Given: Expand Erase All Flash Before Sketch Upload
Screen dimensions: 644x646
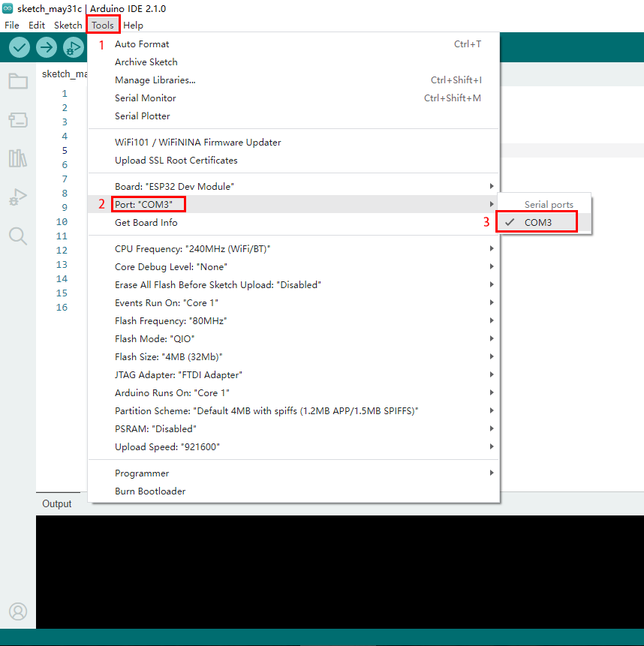Looking at the screenshot, I should (x=293, y=284).
